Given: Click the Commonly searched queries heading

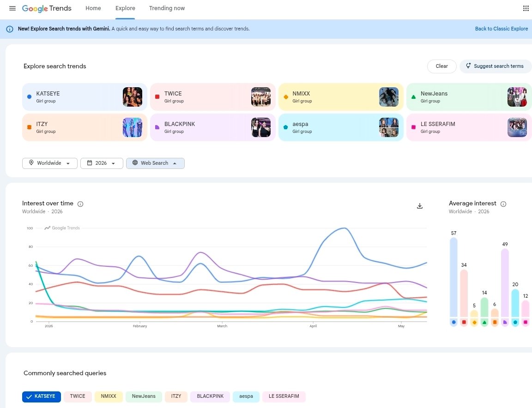Looking at the screenshot, I should [65, 373].
